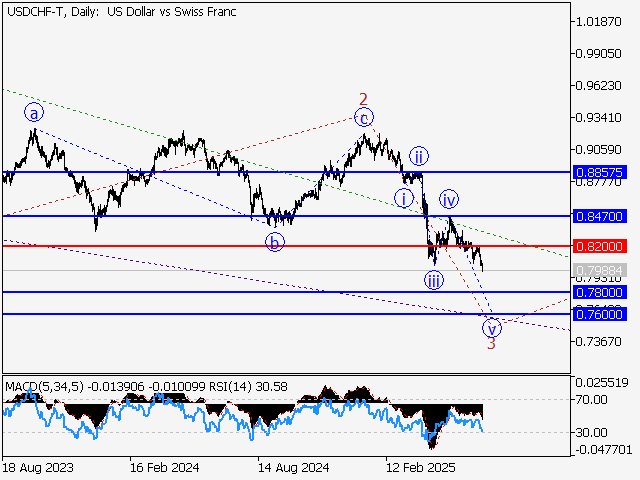
Task: Select the circled wave 'iii' marker
Action: tap(433, 279)
